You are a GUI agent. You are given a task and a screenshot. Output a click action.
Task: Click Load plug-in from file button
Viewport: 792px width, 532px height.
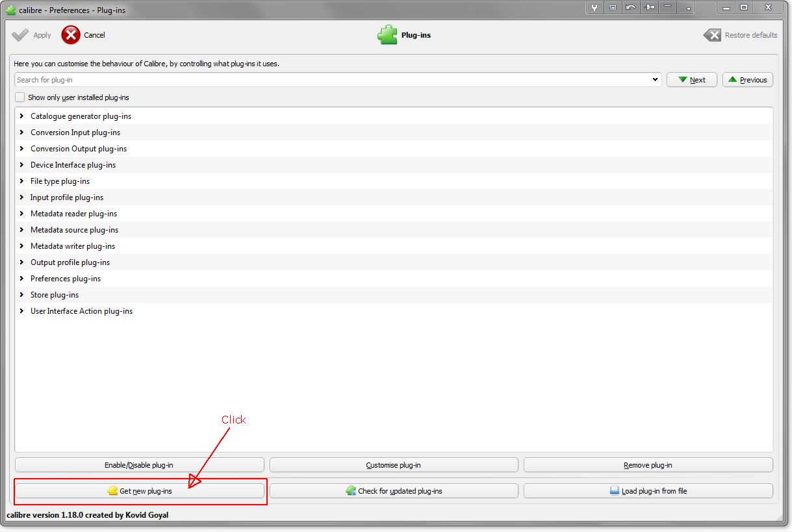click(x=648, y=491)
